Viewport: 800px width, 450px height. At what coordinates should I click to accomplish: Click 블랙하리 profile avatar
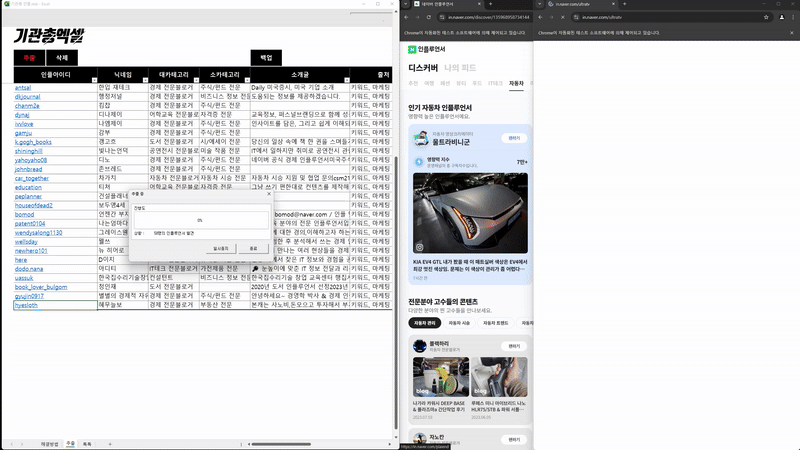[419, 346]
